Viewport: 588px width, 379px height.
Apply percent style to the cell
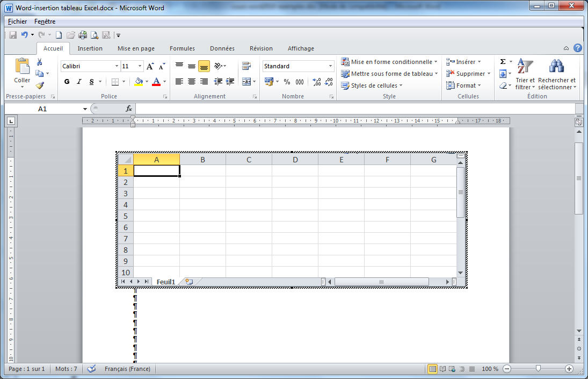click(287, 82)
